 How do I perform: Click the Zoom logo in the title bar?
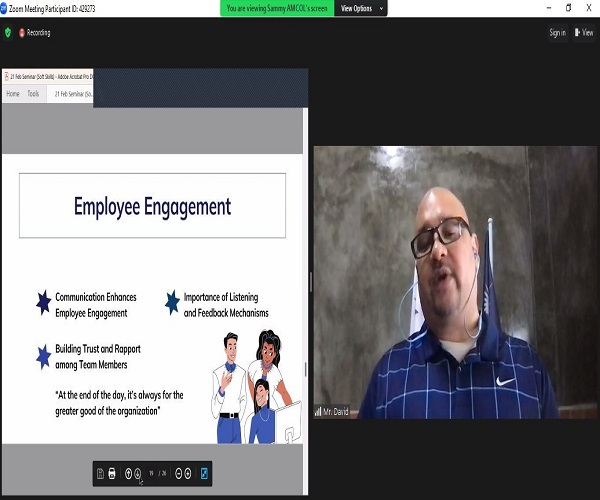3,8
